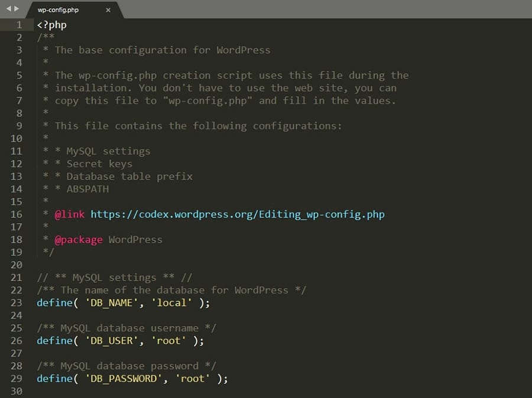
Task: Click the define keyword on line 26
Action: click(54, 341)
